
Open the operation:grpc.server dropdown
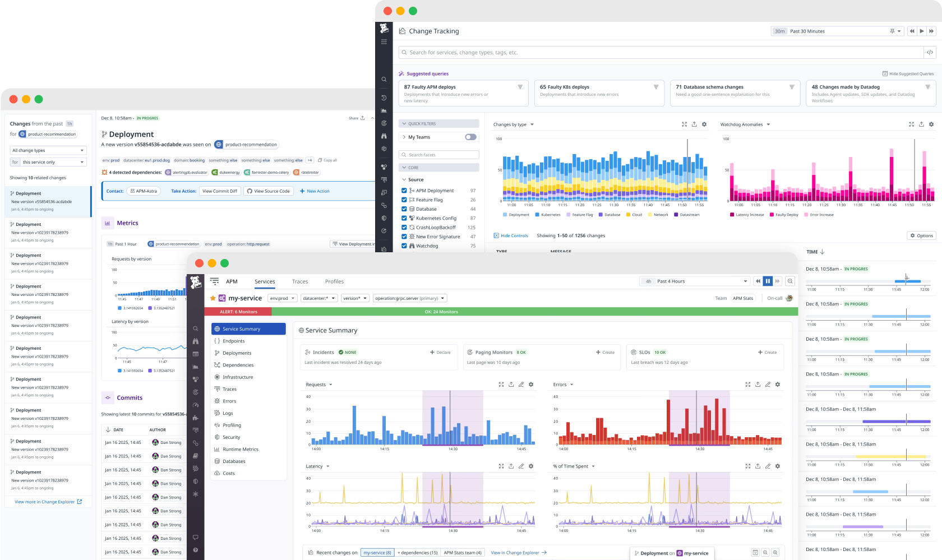(410, 298)
